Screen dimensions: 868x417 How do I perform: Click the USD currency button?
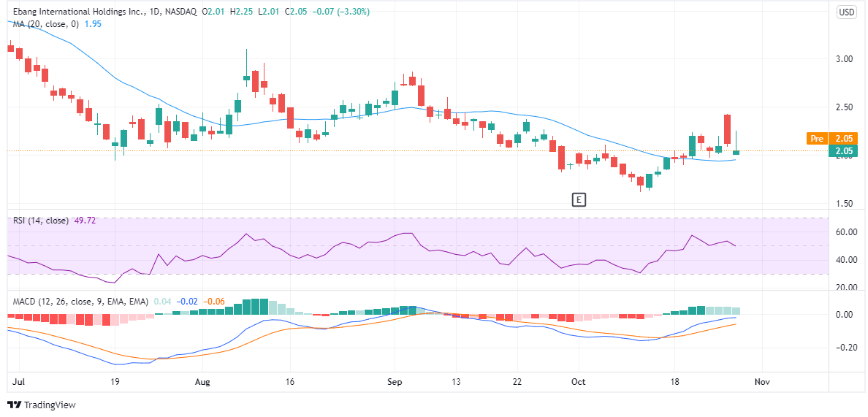pyautogui.click(x=846, y=12)
